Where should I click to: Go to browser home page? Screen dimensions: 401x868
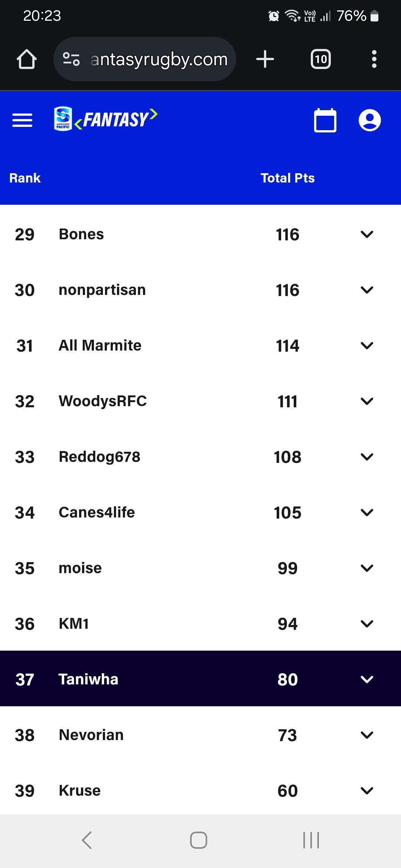pos(27,59)
